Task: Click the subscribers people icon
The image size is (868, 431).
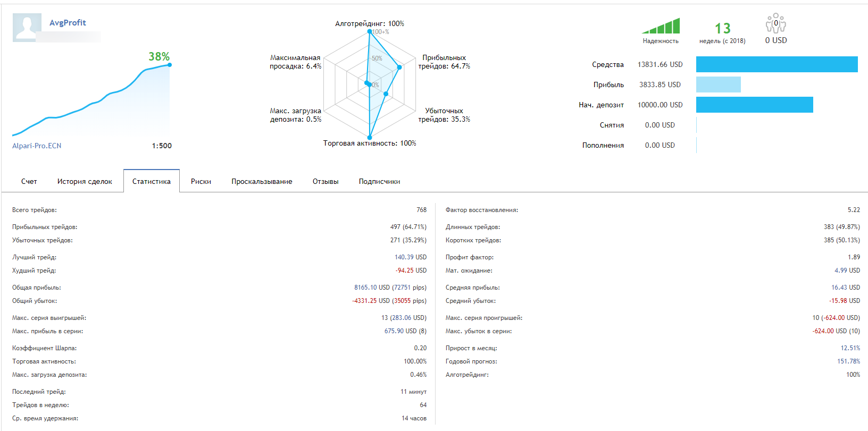Action: click(775, 24)
